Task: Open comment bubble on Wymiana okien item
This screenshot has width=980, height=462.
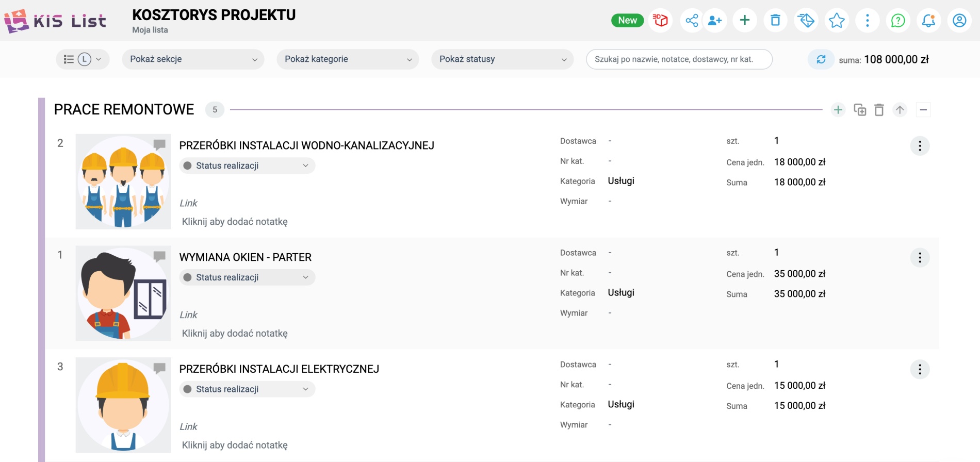Action: click(x=159, y=256)
